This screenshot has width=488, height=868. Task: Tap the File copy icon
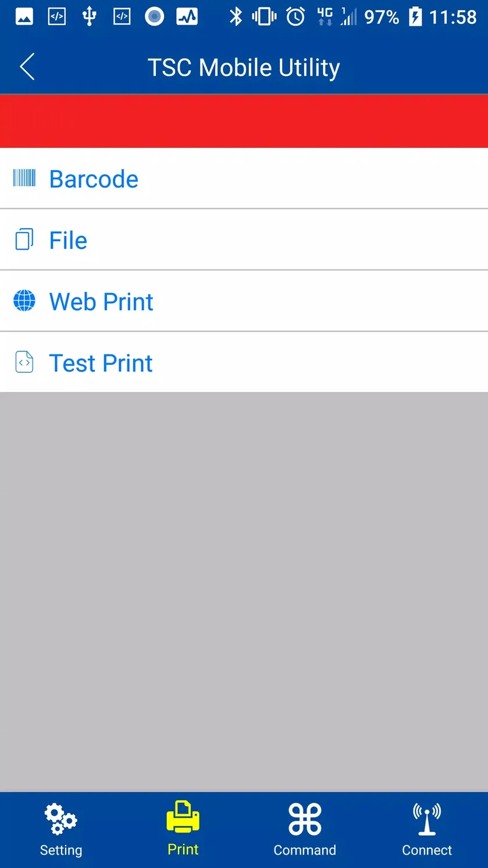(24, 240)
